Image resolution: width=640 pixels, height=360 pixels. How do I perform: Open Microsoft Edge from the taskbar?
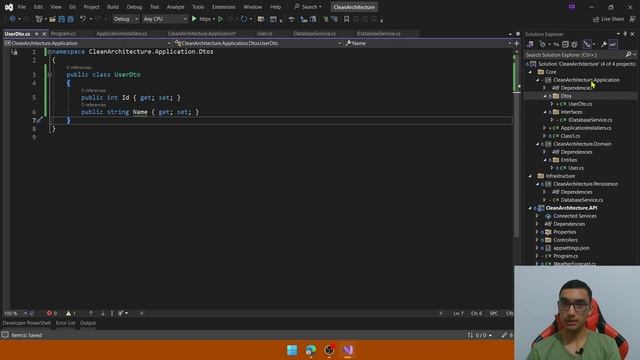pos(311,350)
